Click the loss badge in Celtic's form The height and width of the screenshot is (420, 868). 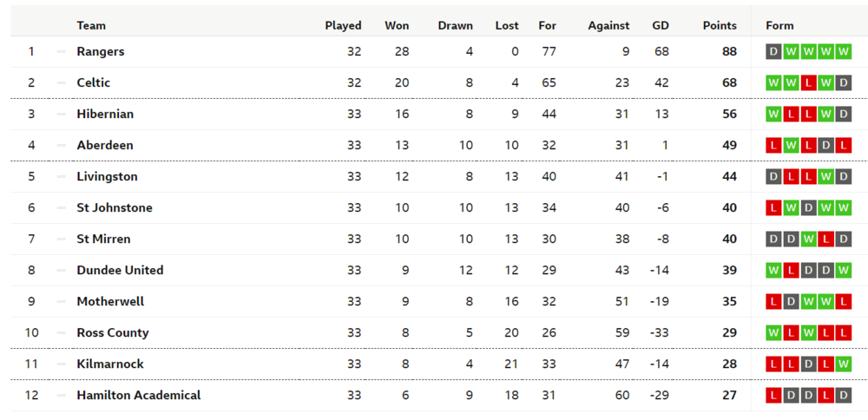coord(808,83)
